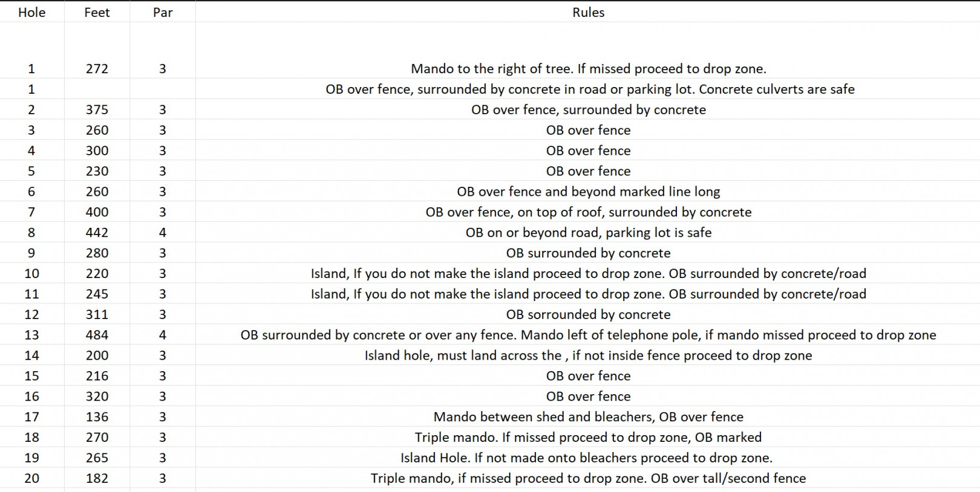Select the cell with 272 feet
The height and width of the screenshot is (492, 980).
pyautogui.click(x=97, y=69)
